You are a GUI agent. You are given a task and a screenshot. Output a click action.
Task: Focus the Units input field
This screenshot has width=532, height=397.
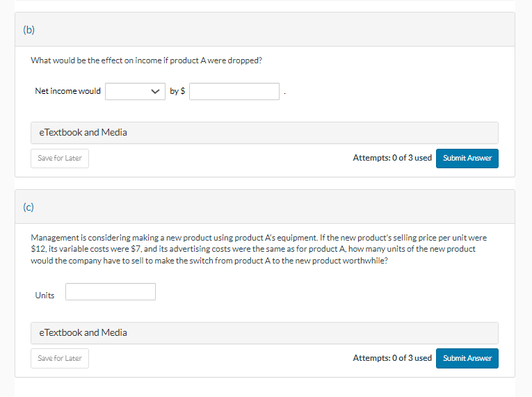click(111, 292)
